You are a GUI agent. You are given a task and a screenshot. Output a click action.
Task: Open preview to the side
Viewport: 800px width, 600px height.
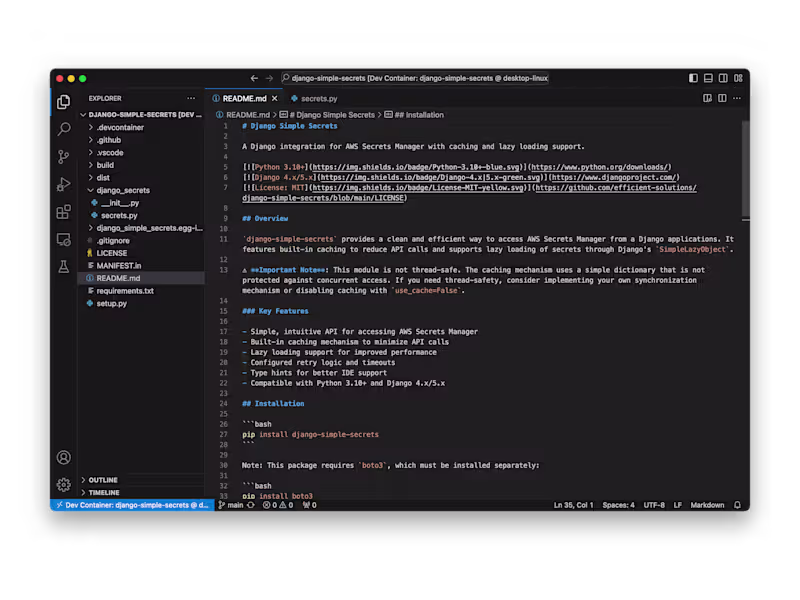point(707,98)
